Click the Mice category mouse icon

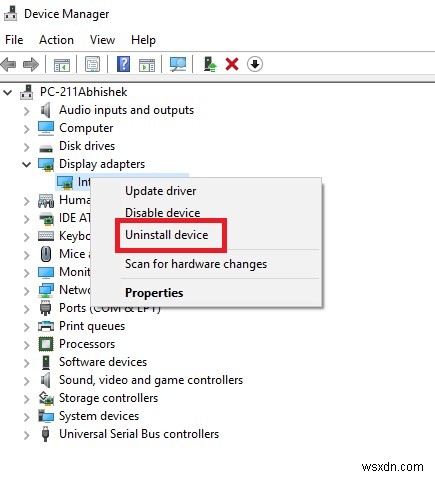(46, 254)
